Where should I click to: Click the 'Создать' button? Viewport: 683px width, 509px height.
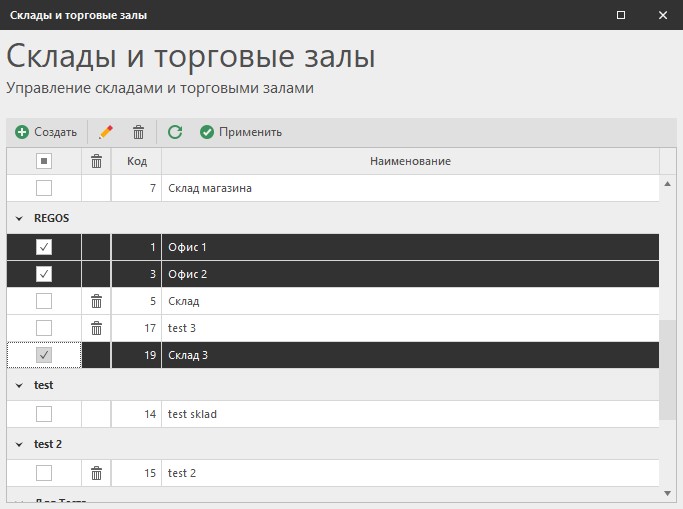(46, 132)
